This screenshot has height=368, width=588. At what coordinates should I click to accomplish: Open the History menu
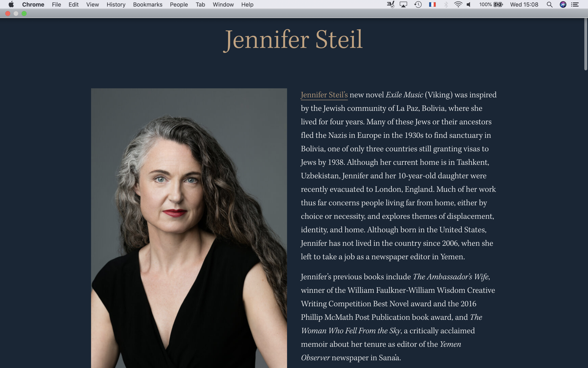tap(116, 4)
